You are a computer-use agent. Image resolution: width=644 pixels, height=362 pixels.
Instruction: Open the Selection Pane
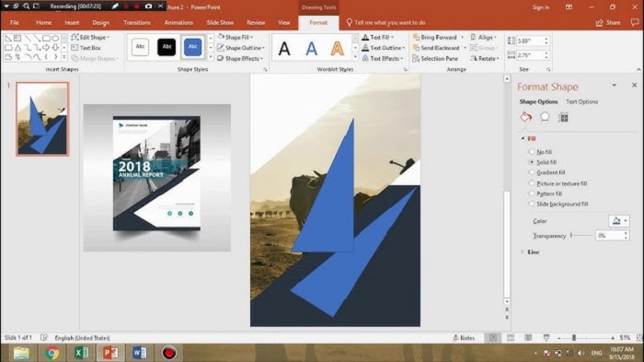pos(435,58)
